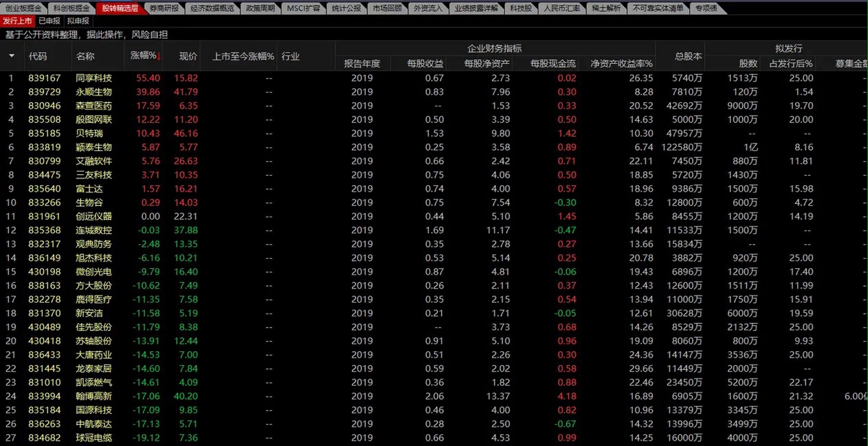Click stock code 833994 翰博高新
This screenshot has height=446, width=868.
tap(44, 396)
